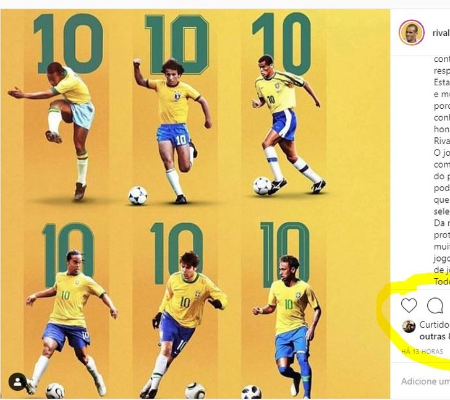Show tagged people using the person icon
This screenshot has width=450, height=400.
(18, 382)
